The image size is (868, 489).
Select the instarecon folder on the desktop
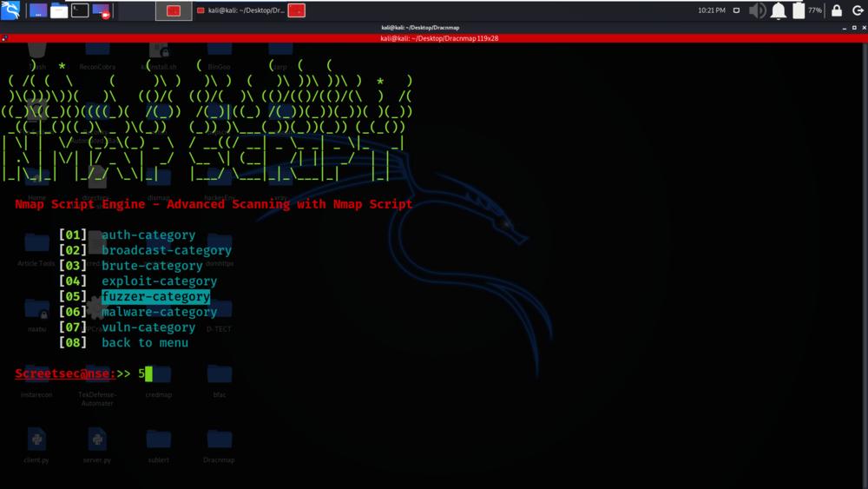(36, 380)
